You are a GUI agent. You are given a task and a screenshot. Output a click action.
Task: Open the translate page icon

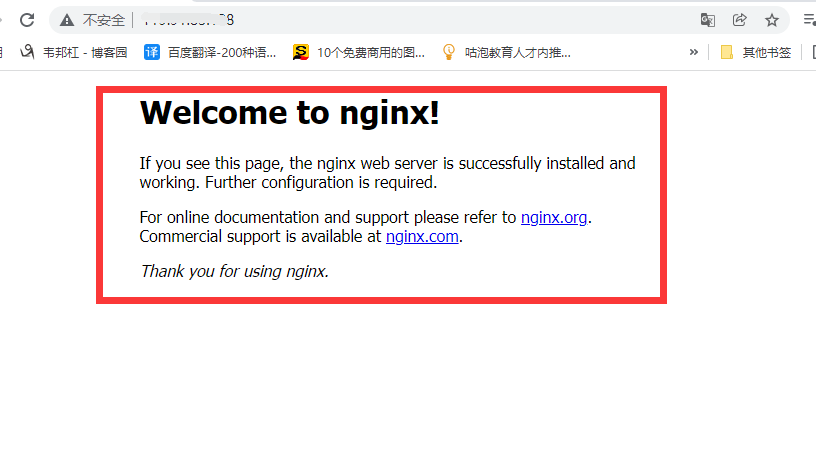(707, 20)
